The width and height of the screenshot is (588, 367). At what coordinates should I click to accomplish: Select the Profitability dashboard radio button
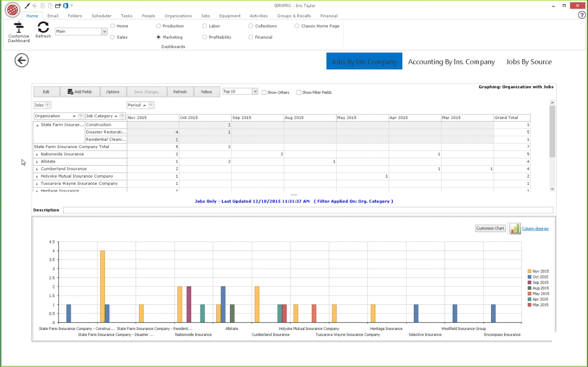(205, 37)
